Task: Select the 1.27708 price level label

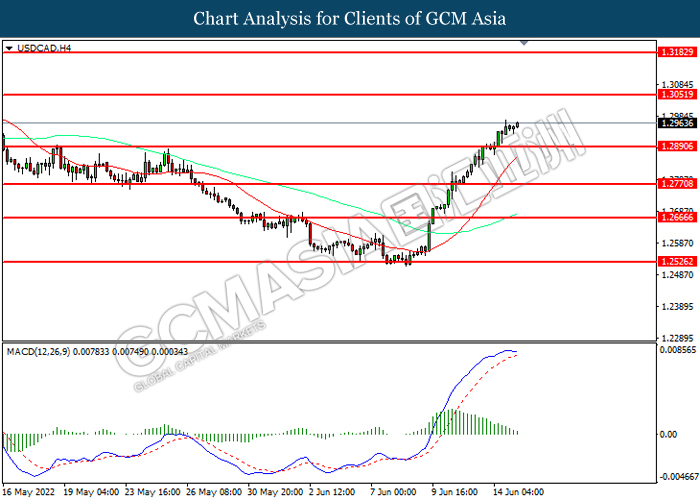Action: [677, 183]
